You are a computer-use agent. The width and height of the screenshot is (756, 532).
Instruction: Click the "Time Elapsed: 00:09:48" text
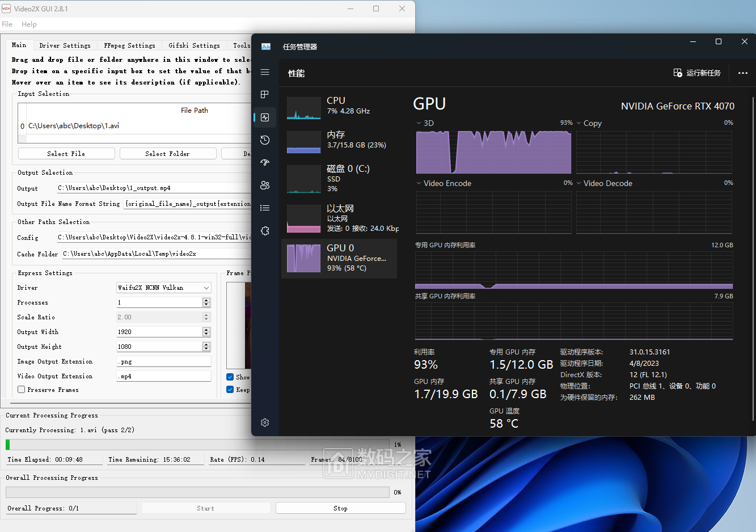pyautogui.click(x=45, y=459)
